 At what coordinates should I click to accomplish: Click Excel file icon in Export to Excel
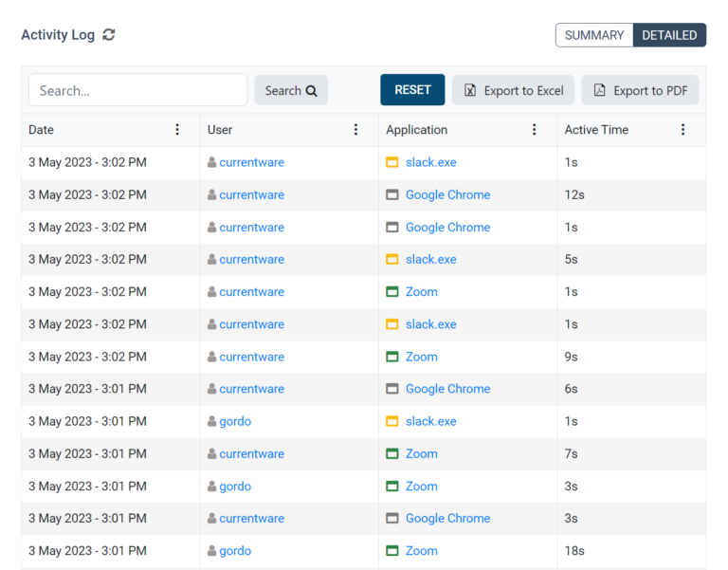click(x=470, y=90)
